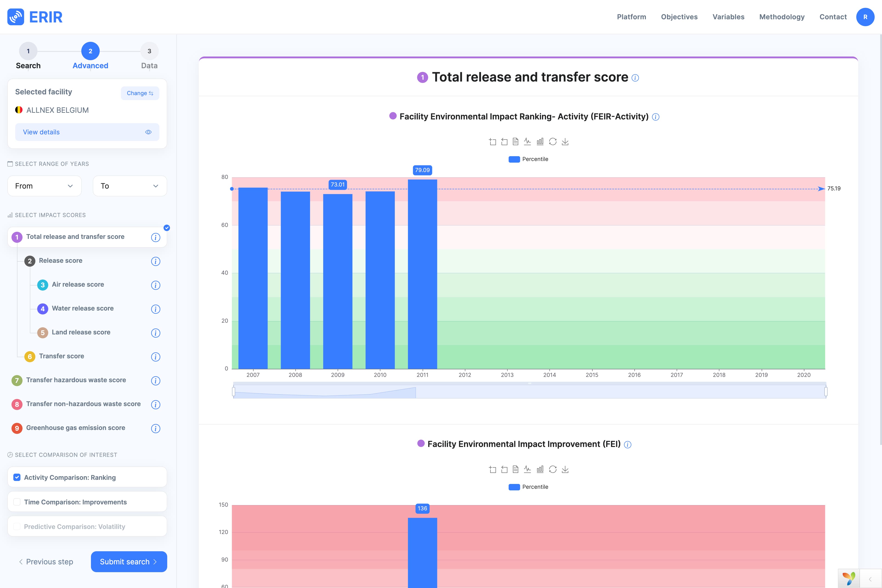The height and width of the screenshot is (588, 882).
Task: Go to step 2 Advanced
Action: point(90,56)
